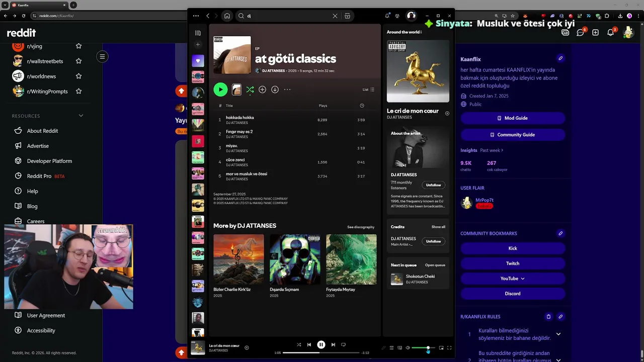Open Dışarda Sıçmam album

295,266
